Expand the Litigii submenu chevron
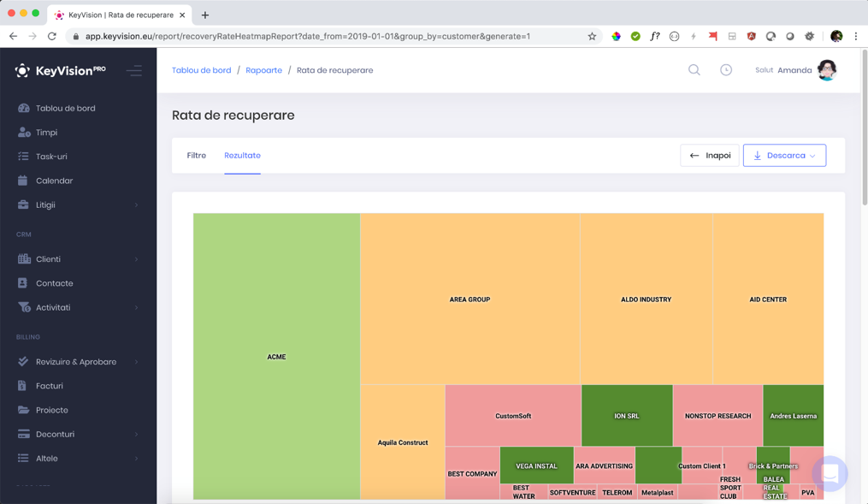 coord(136,205)
